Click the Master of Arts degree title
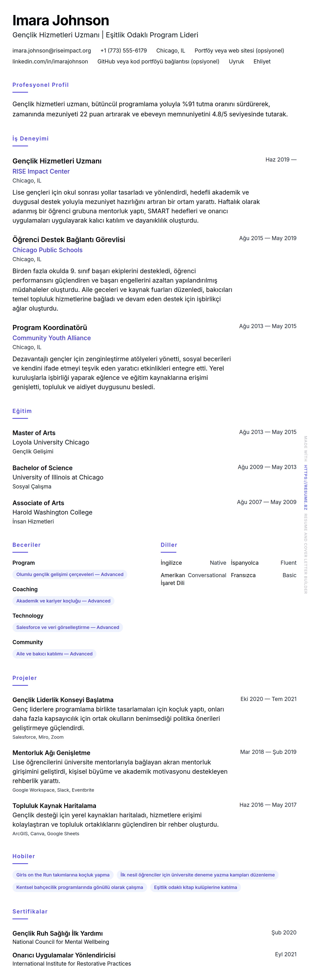Image resolution: width=309 pixels, height=980 pixels. pos(34,433)
